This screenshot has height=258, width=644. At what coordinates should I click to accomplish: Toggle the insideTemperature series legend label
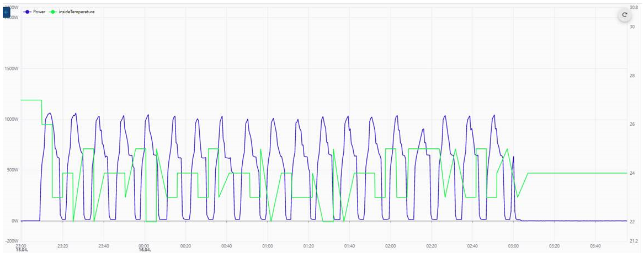point(78,12)
